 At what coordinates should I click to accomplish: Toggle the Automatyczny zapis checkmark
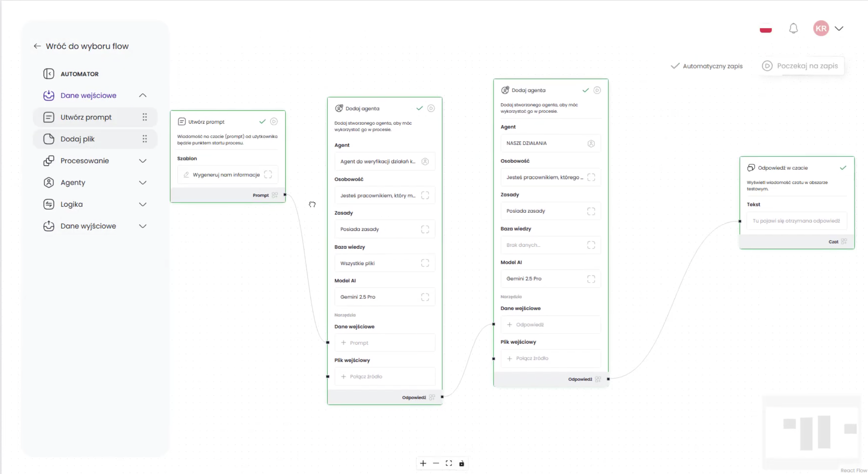pyautogui.click(x=675, y=66)
